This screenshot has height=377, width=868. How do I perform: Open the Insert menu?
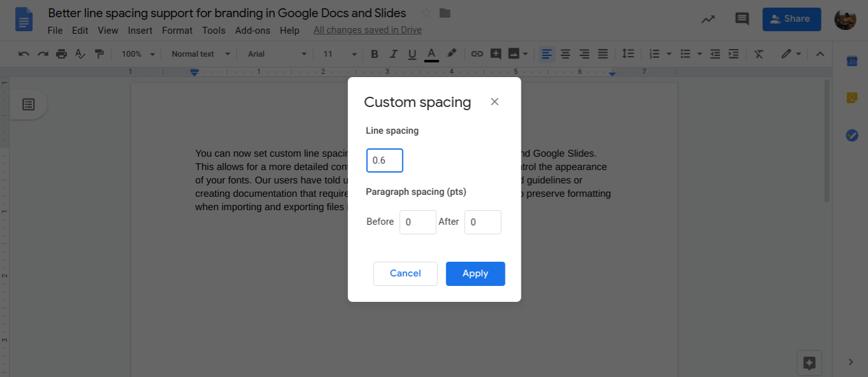[x=140, y=30]
